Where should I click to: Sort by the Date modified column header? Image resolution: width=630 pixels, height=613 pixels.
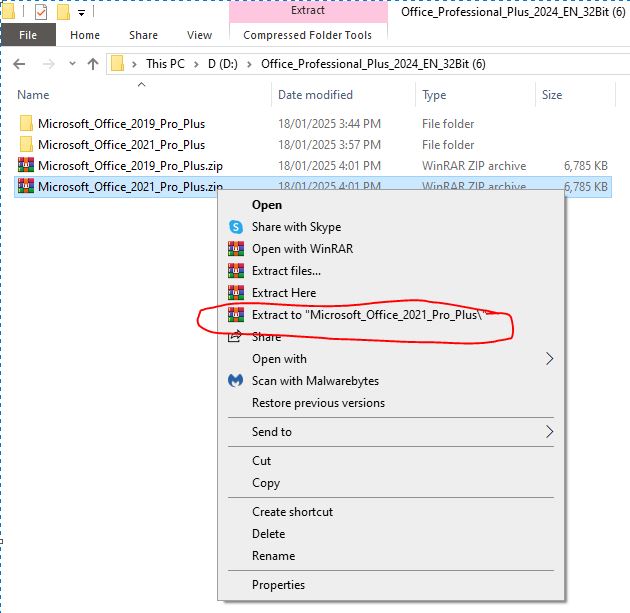coord(315,95)
